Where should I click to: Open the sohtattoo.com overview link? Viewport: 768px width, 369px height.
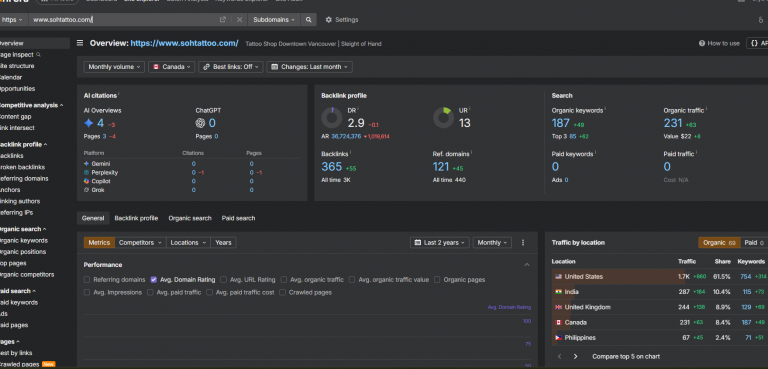[x=185, y=43]
